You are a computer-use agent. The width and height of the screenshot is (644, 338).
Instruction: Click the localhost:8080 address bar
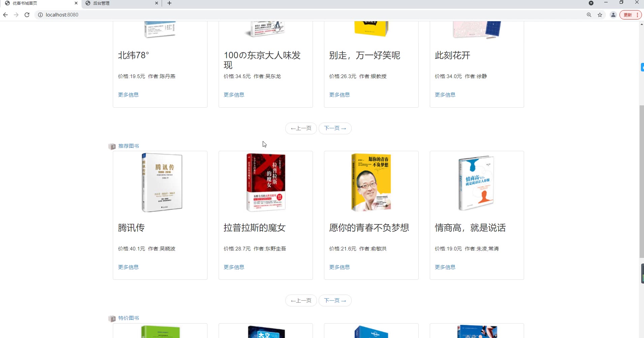point(310,15)
